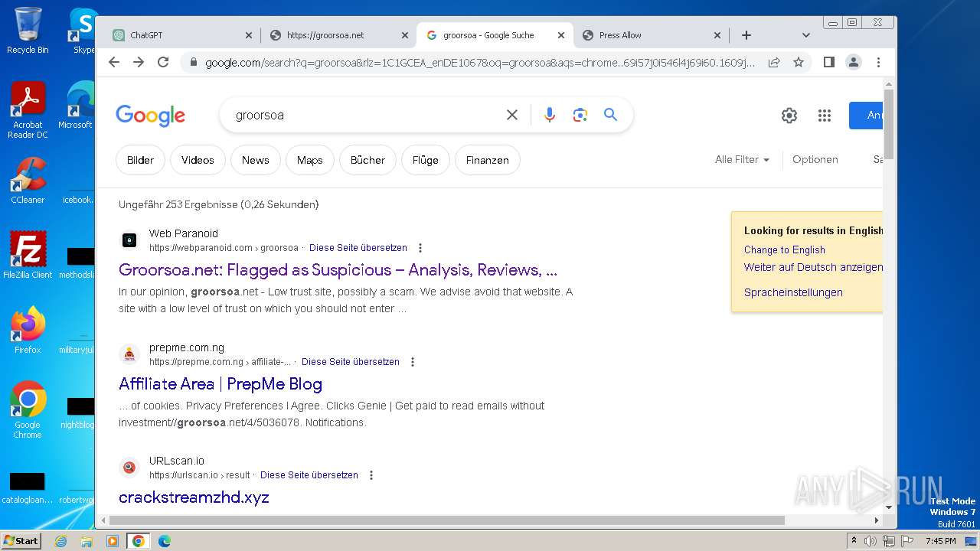Filter results by Videos
The width and height of the screenshot is (980, 551).
point(198,160)
